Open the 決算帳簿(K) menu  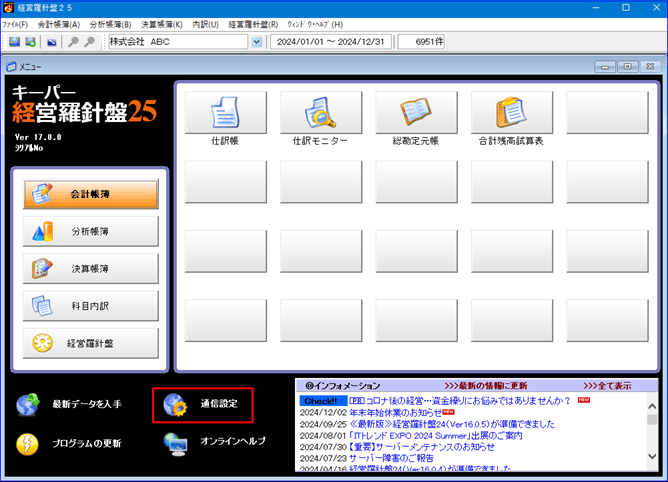(162, 24)
